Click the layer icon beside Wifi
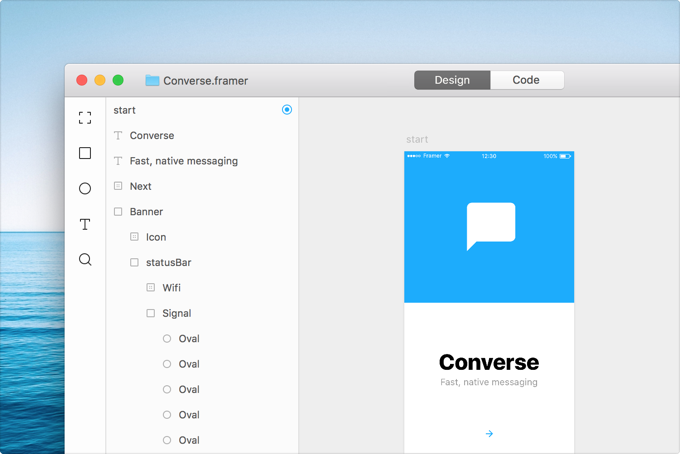The image size is (680, 454). (x=150, y=287)
